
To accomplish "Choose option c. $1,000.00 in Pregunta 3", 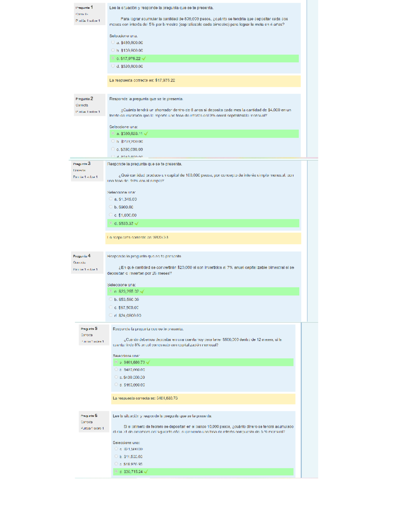I will point(111,215).
